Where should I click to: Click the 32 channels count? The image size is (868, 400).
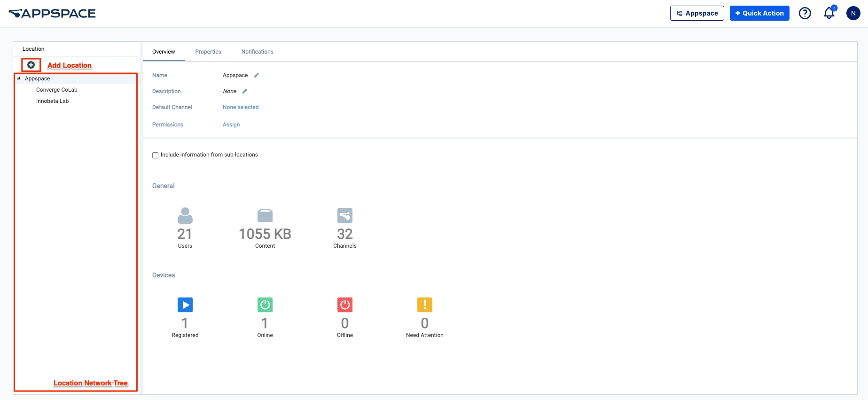pos(345,234)
